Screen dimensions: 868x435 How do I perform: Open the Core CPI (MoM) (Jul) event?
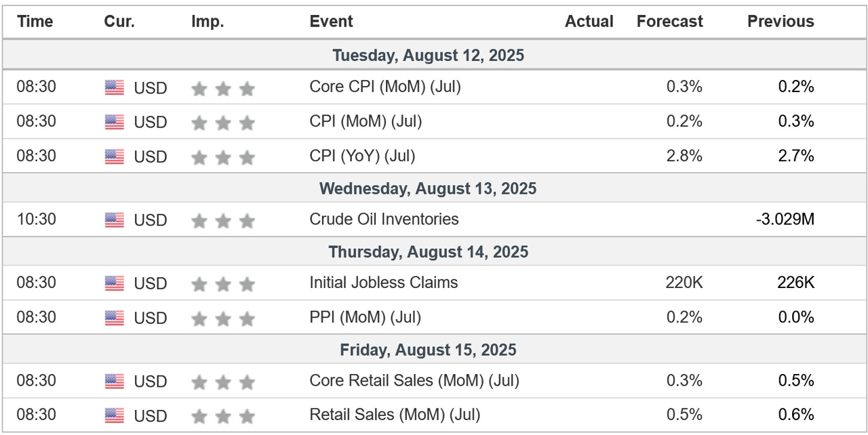(385, 87)
